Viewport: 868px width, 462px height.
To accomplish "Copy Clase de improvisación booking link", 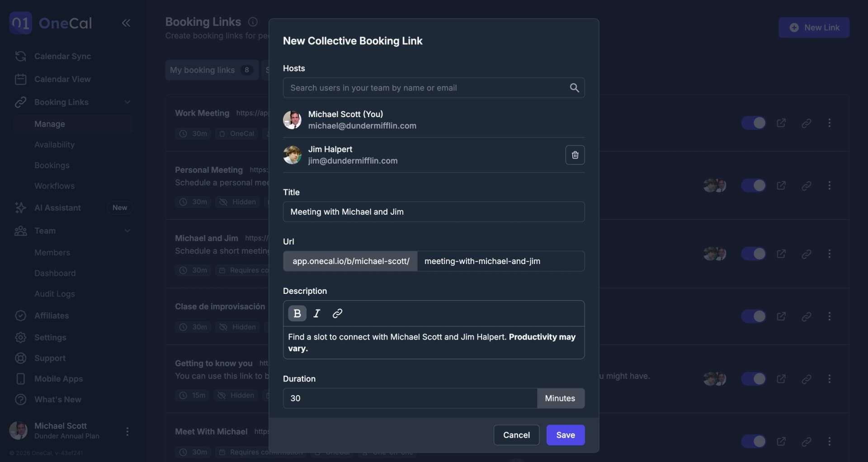I will coord(807,316).
